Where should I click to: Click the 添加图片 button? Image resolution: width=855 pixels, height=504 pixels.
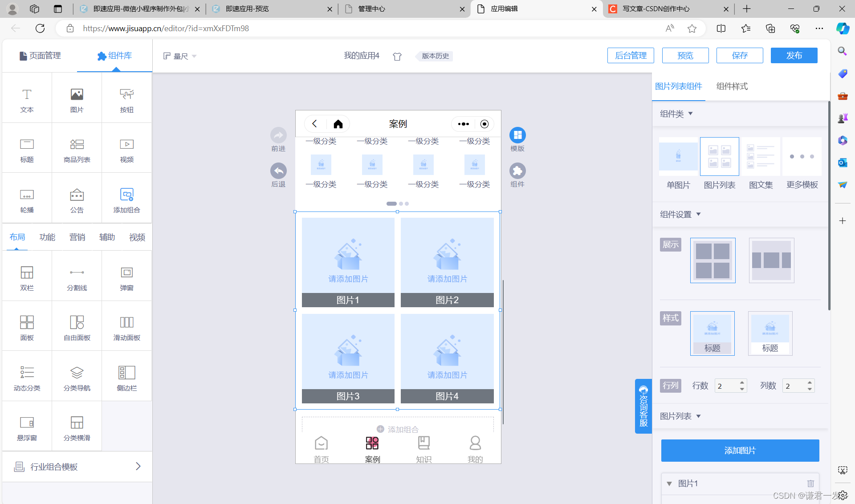coord(740,451)
